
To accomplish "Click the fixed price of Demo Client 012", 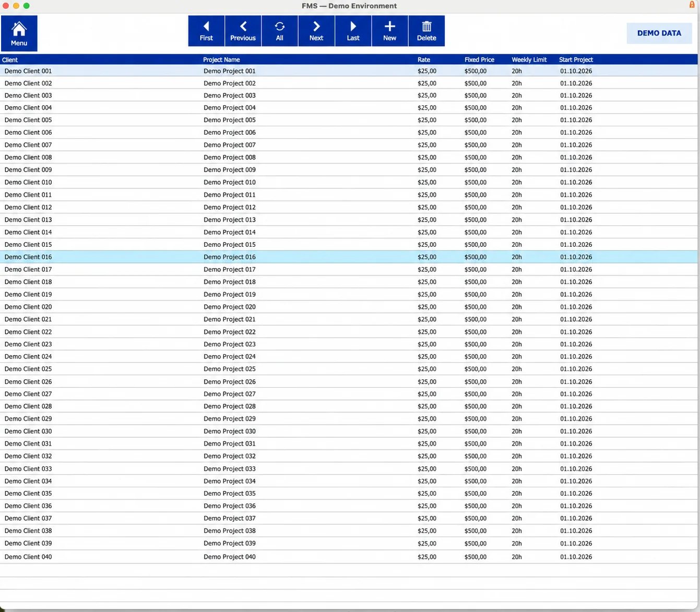I will point(476,207).
